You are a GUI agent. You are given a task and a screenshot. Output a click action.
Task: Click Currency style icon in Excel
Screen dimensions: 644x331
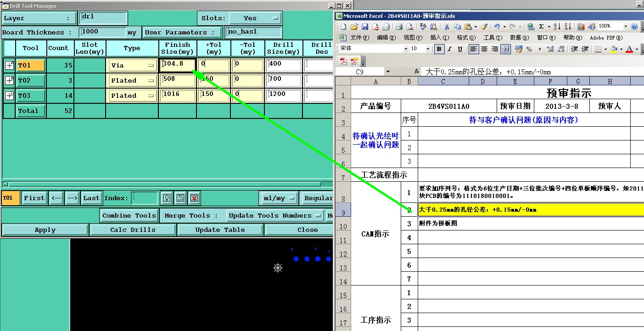coord(518,49)
